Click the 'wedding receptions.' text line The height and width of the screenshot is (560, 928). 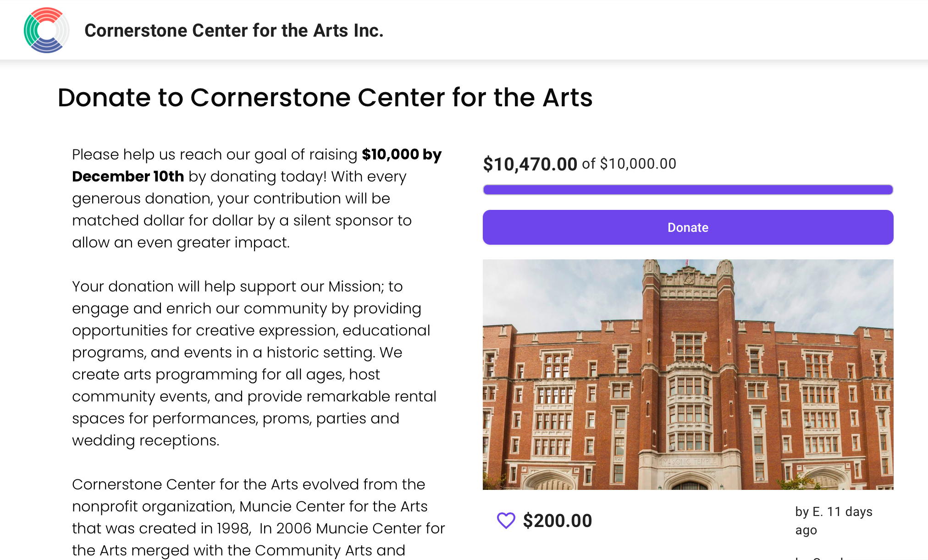pyautogui.click(x=146, y=440)
